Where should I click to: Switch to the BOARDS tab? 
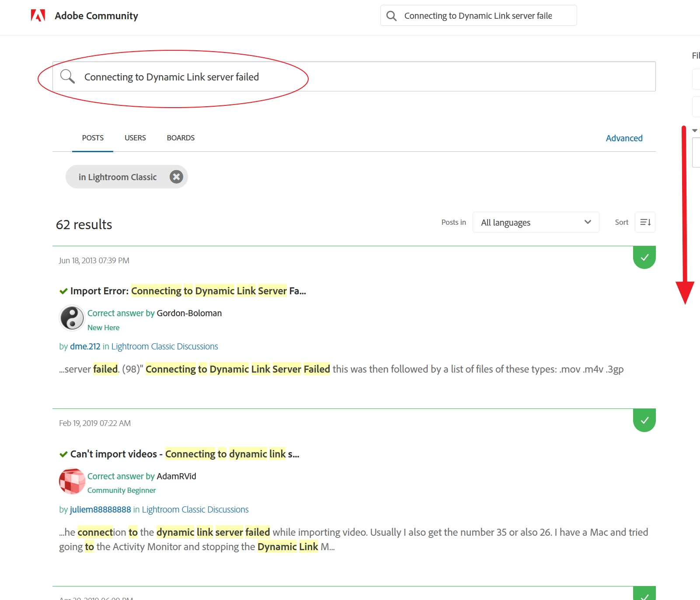click(181, 138)
